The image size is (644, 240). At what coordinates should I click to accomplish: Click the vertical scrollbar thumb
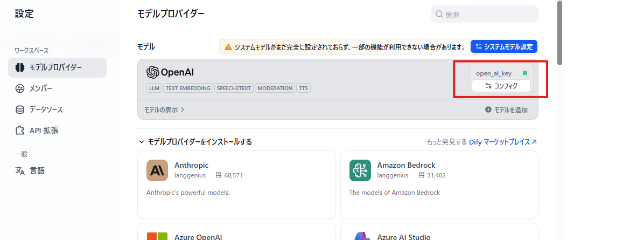(x=559, y=33)
